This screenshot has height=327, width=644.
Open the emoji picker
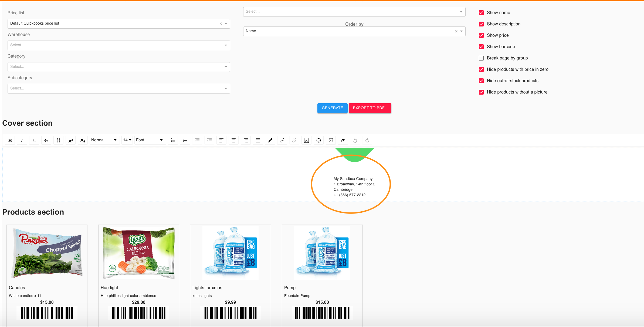pyautogui.click(x=318, y=140)
